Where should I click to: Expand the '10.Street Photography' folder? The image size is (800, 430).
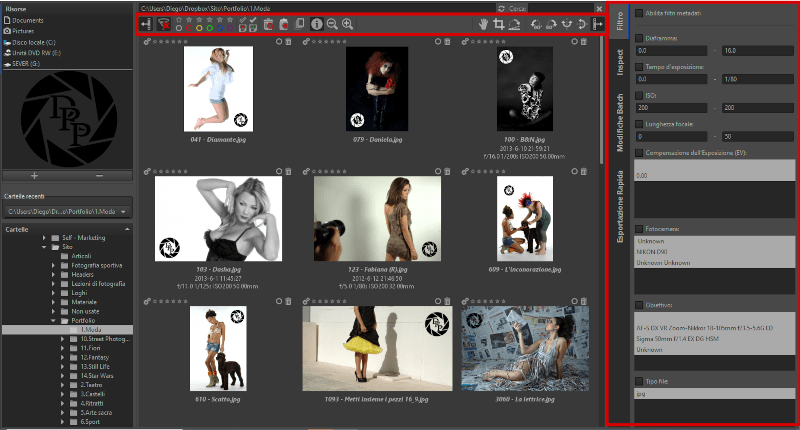point(62,340)
